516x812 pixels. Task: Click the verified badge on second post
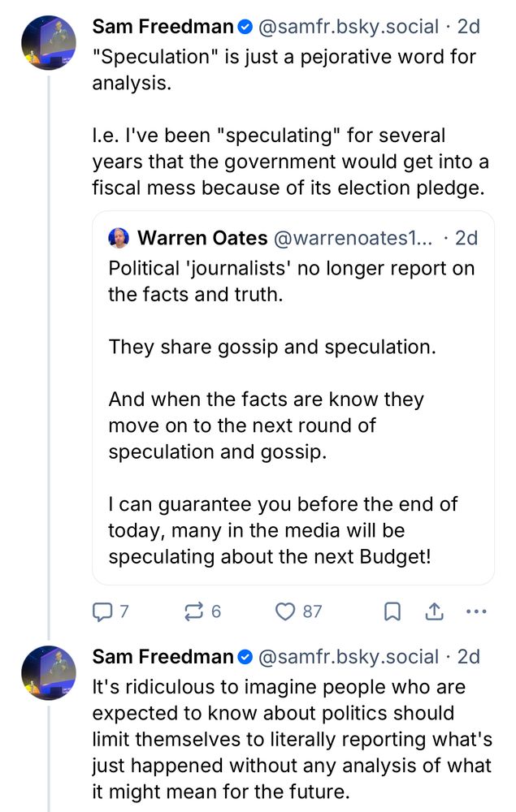[x=245, y=656]
